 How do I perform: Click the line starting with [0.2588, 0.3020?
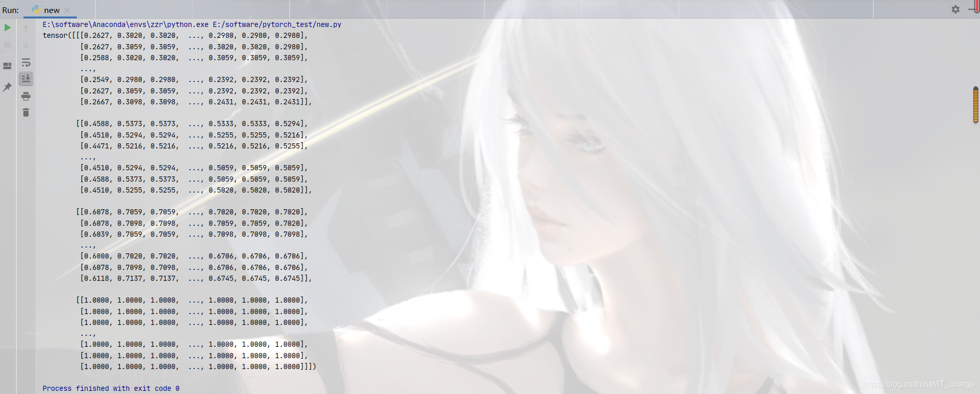point(194,58)
